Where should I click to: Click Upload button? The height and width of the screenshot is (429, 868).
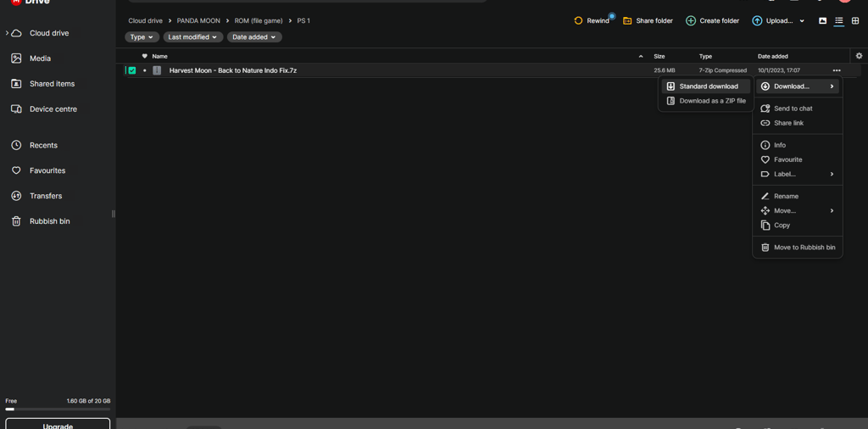(x=772, y=21)
